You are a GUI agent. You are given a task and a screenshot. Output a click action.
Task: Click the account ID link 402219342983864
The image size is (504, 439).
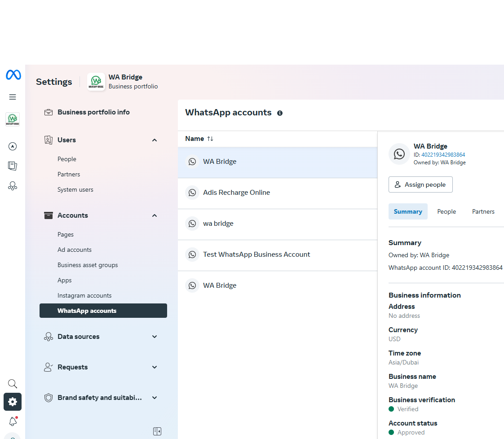coord(443,155)
